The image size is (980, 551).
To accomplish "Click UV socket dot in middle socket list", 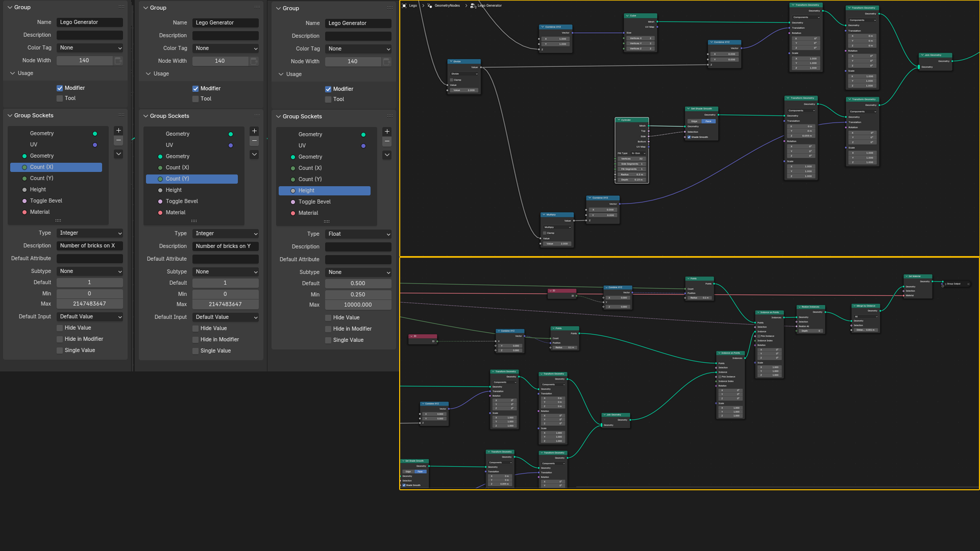I will pyautogui.click(x=231, y=145).
